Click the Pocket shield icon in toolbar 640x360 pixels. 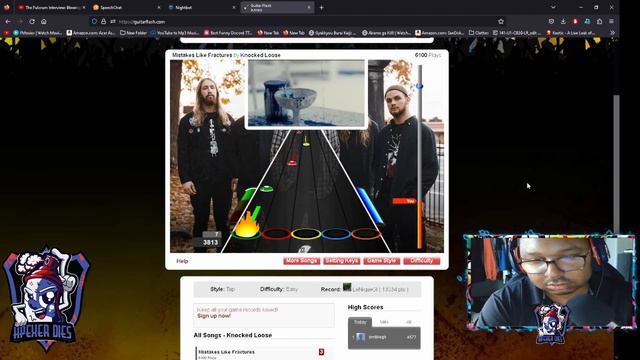551,21
